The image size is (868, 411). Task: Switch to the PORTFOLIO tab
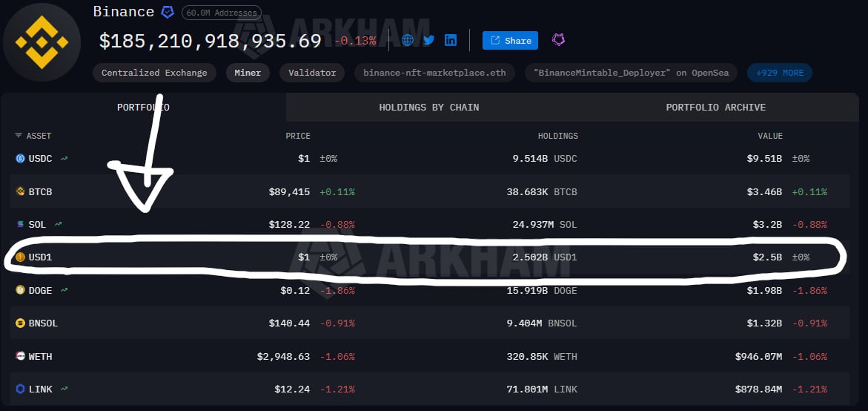pos(143,108)
